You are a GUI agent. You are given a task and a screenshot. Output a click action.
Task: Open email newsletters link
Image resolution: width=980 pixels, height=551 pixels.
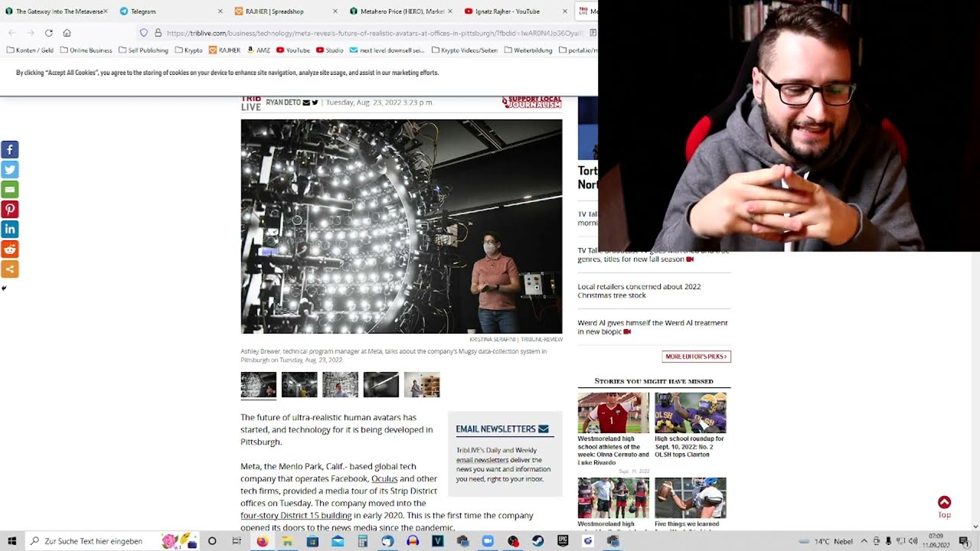[482, 460]
